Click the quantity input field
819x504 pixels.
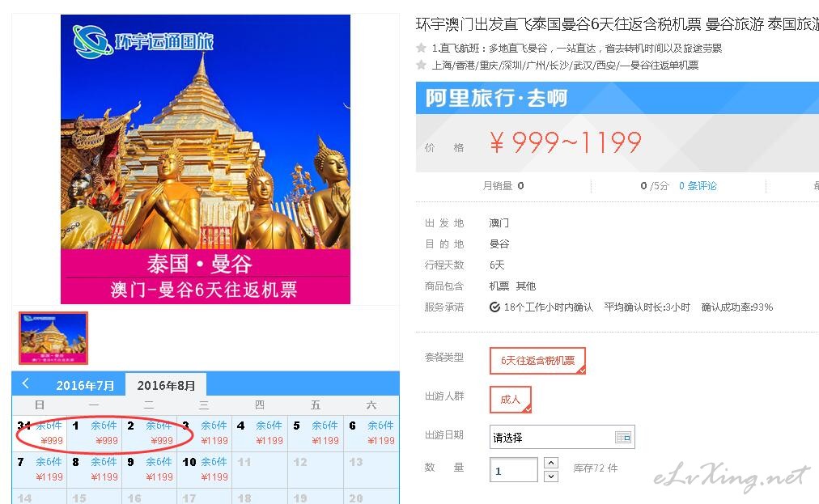pos(513,469)
